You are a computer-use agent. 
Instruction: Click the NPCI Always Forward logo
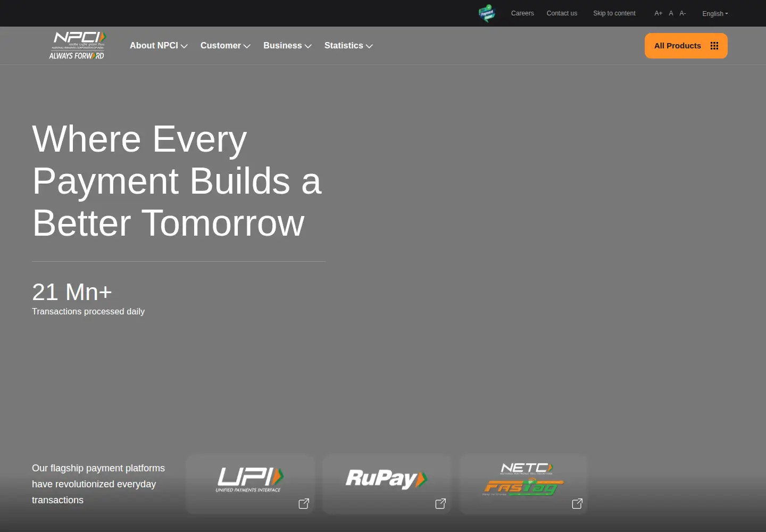[77, 46]
